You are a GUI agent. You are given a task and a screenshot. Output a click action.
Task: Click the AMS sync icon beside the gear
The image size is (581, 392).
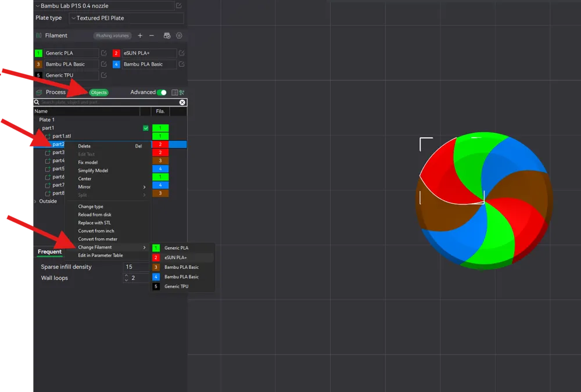167,35
